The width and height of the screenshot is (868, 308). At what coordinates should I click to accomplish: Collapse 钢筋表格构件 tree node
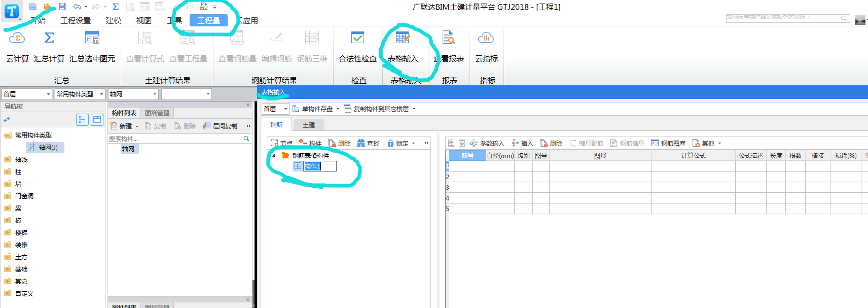pos(274,156)
